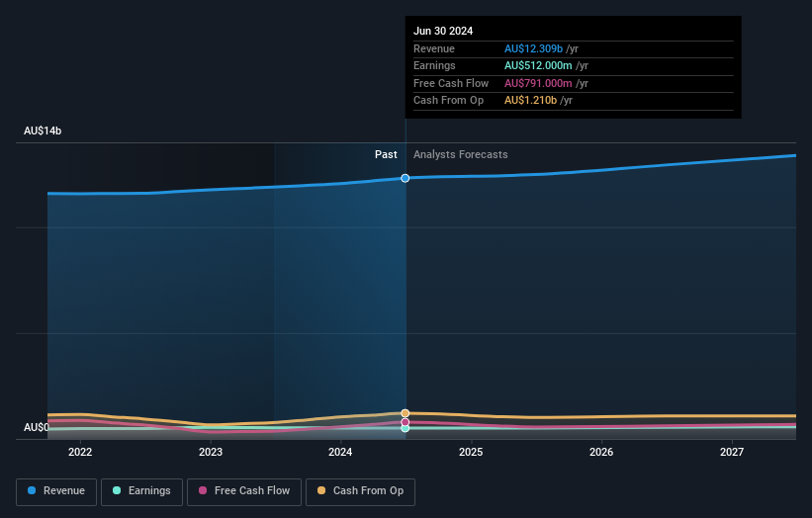Image resolution: width=812 pixels, height=518 pixels.
Task: Click the AU$512.000m earnings value in tooltip
Action: click(x=538, y=65)
